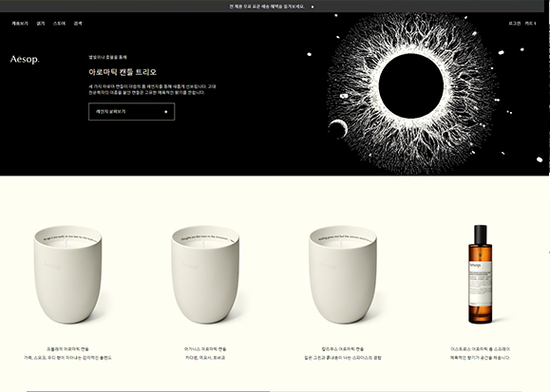Select the third candle image, 칼리푸스
550x392 pixels.
(343, 274)
